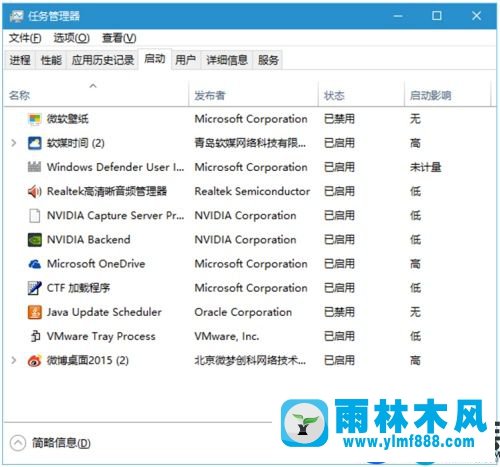This screenshot has height=467, width=500.
Task: Click the Realtek speaker icon
Action: click(x=34, y=191)
